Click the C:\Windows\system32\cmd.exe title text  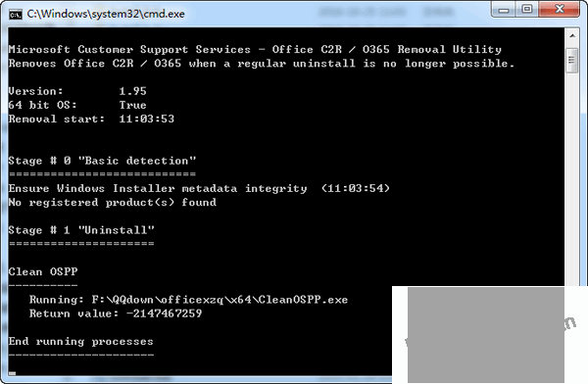coord(106,15)
